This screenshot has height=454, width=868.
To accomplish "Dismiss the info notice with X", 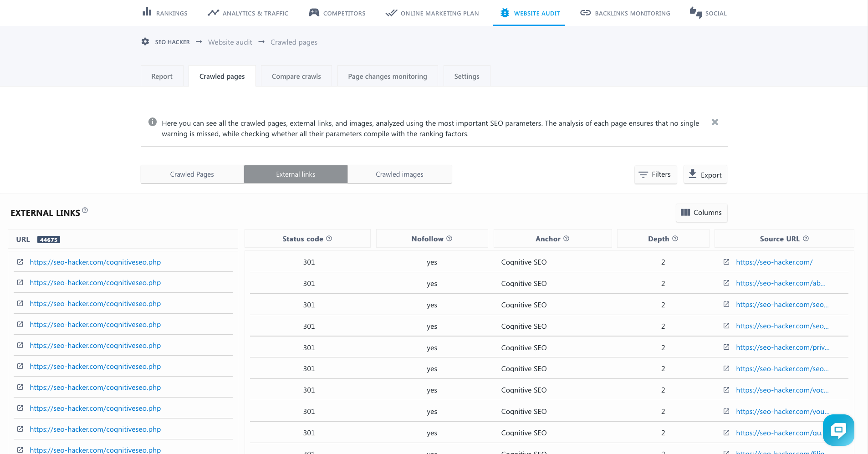I will click(715, 122).
